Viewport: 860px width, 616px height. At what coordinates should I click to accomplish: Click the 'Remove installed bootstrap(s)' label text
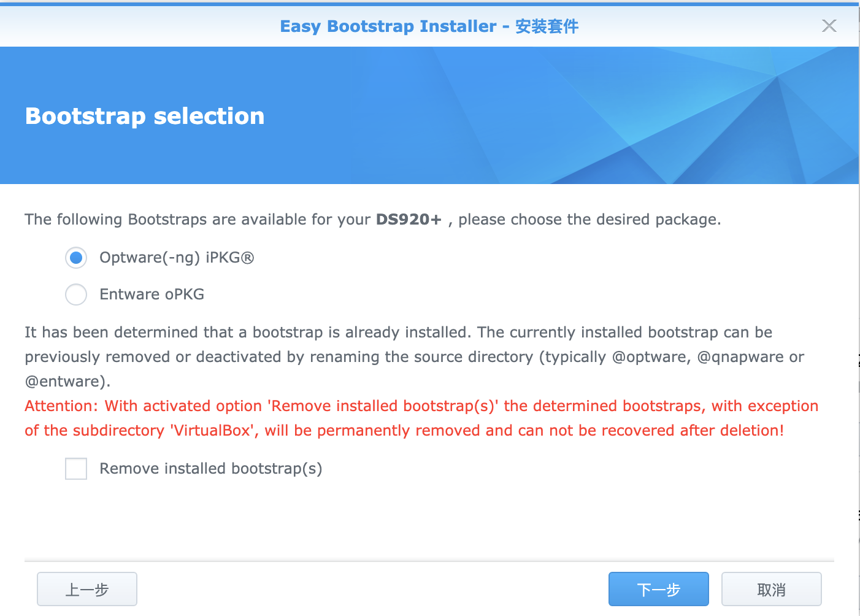[x=210, y=469]
